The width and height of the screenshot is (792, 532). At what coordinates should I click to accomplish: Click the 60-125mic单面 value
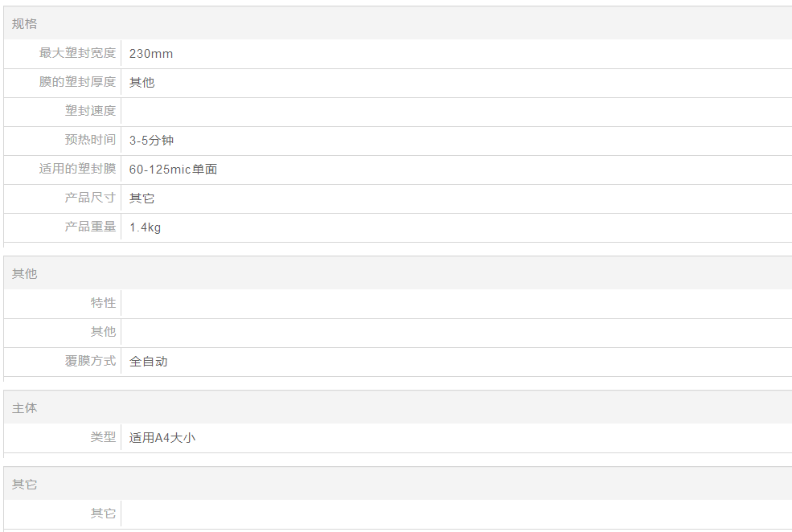click(x=173, y=170)
